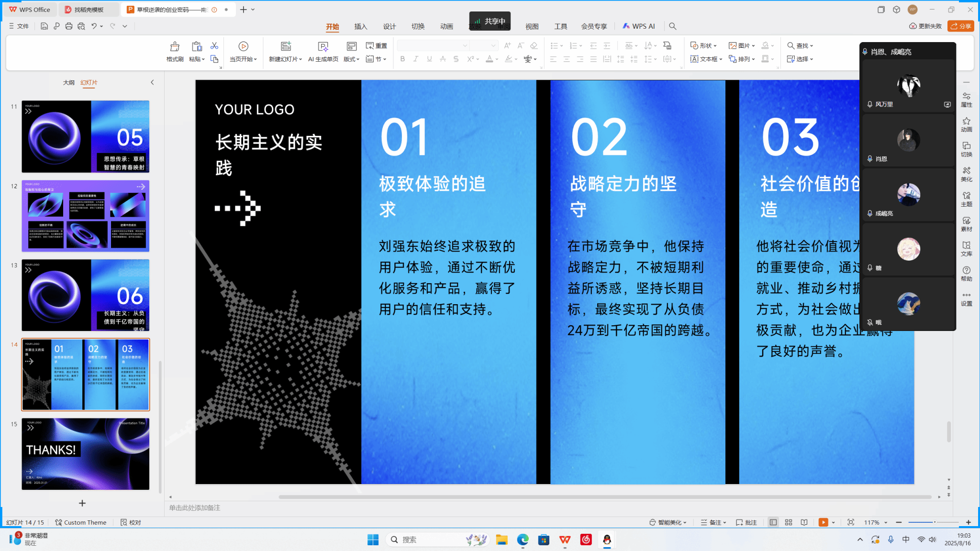Click the search magnifier in ribbon tabs

pyautogui.click(x=672, y=26)
